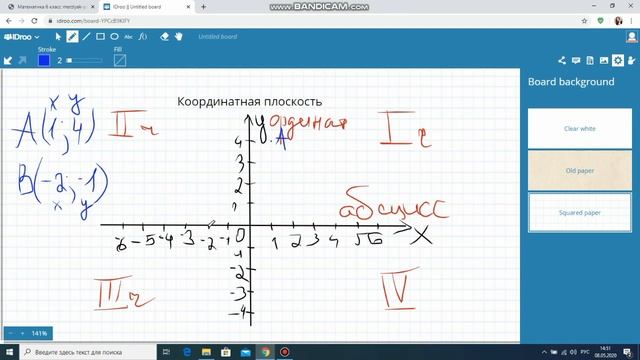This screenshot has height=360, width=640.
Task: Open the insert image icon
Action: point(604,60)
